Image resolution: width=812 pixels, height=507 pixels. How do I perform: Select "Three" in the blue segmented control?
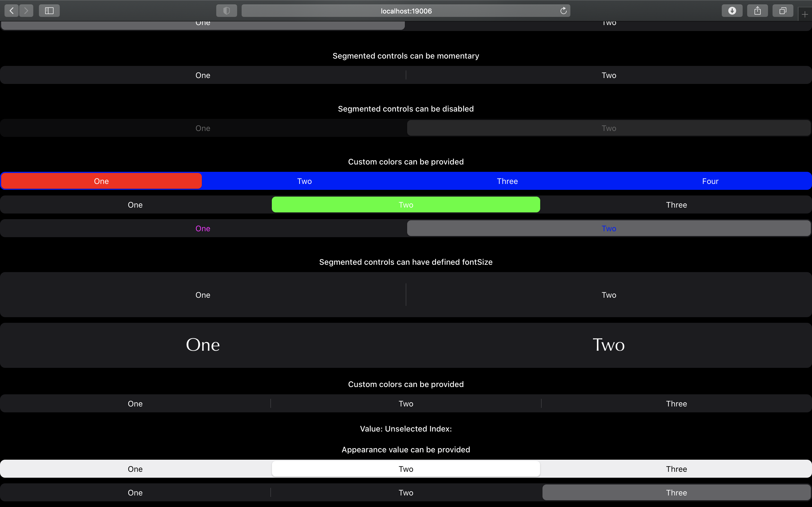point(507,181)
